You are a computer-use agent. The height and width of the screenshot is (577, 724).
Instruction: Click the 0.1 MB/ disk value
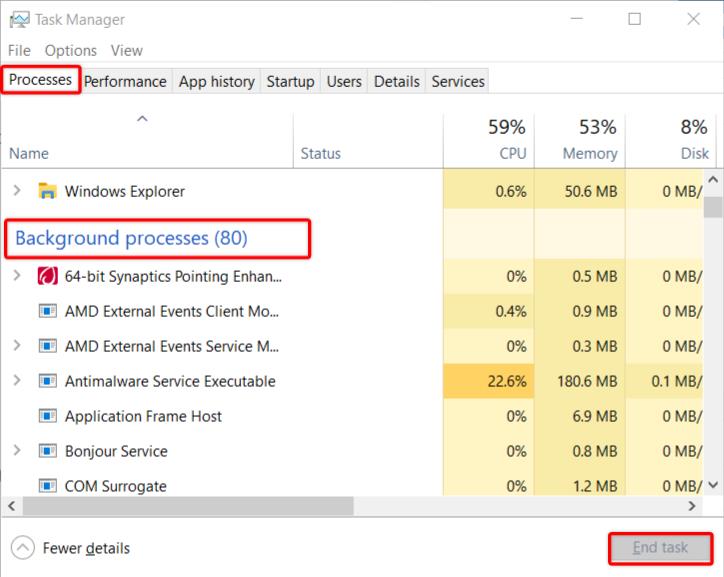676,381
